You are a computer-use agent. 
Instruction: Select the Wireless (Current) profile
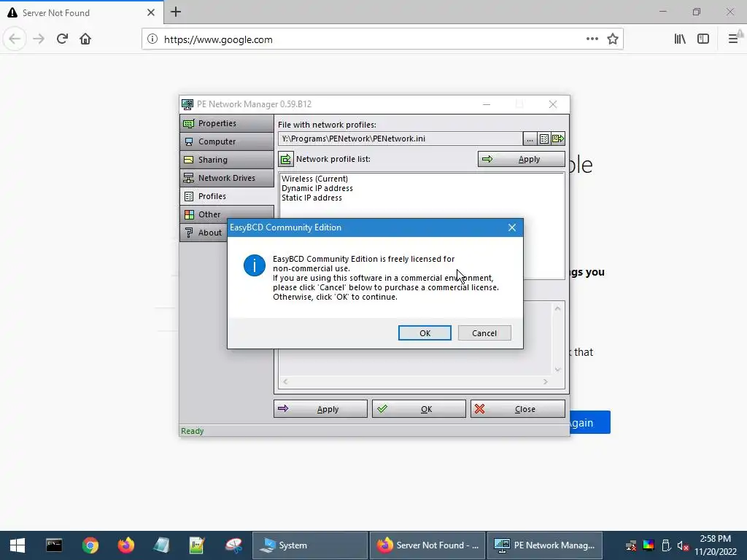tap(314, 179)
